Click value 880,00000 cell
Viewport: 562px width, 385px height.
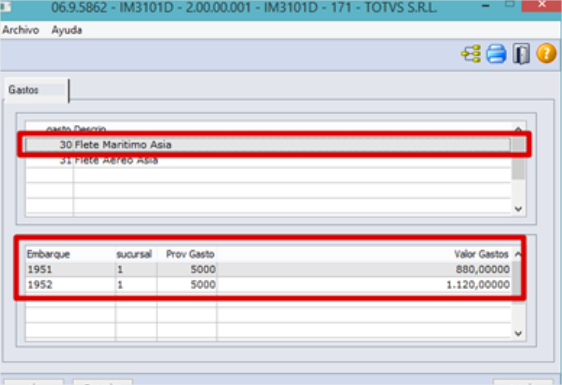(x=364, y=269)
